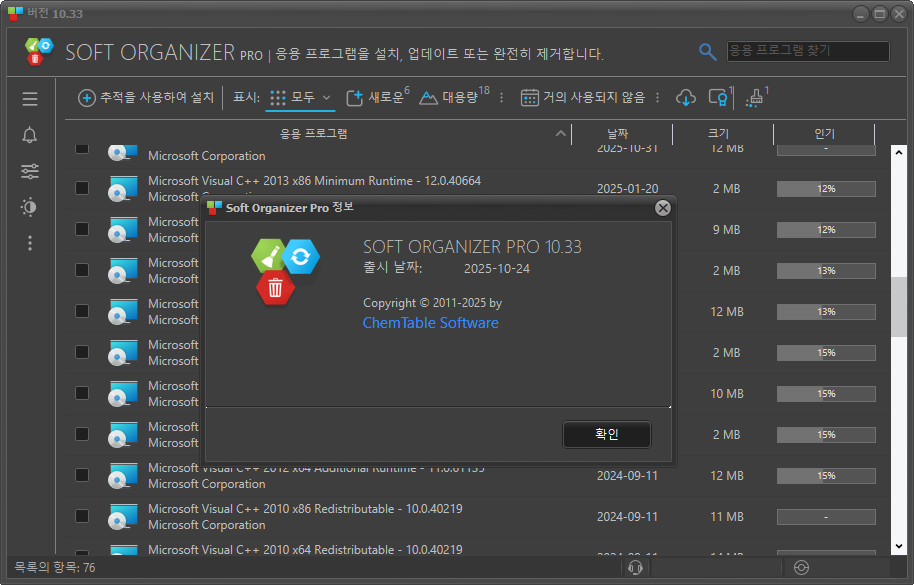Screen dimensions: 914x585
Task: Click installer icon of 2013 x86 Minimum Runtime
Action: pyautogui.click(x=122, y=188)
